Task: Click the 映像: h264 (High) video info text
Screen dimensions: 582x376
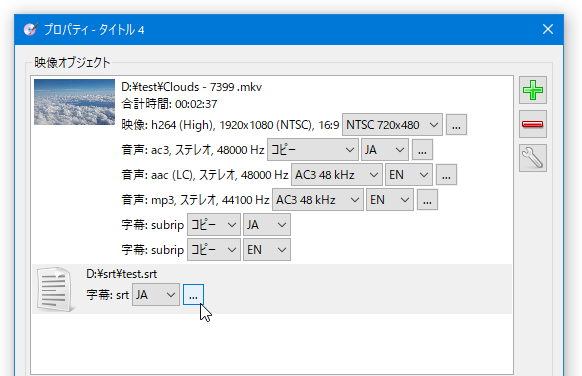Action: tap(230, 125)
